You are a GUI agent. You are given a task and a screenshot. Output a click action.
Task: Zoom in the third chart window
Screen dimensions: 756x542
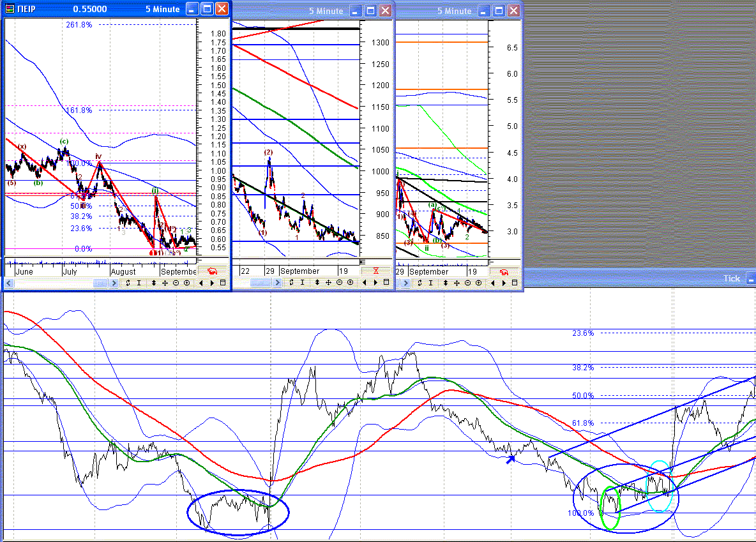(x=479, y=283)
